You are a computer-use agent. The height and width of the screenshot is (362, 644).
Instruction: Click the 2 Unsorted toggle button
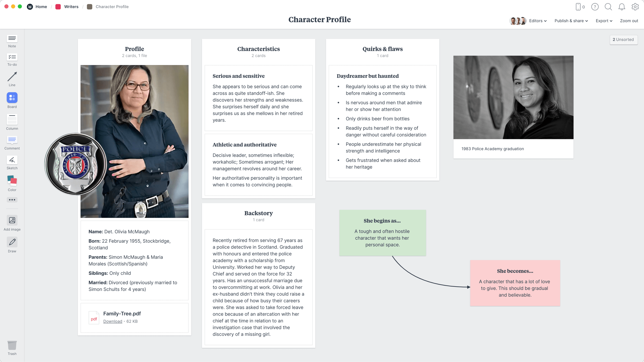coord(623,39)
